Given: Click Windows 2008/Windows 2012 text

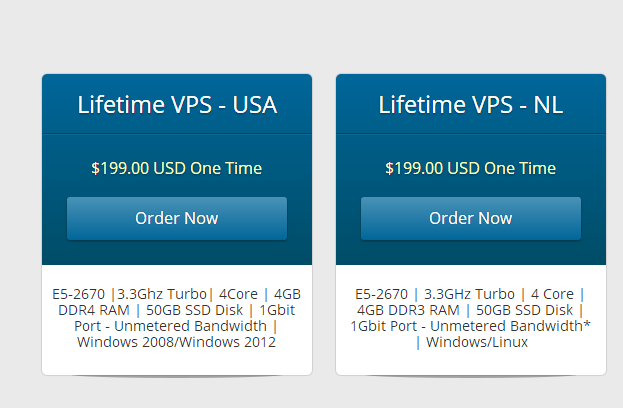Looking at the screenshot, I should tap(176, 342).
